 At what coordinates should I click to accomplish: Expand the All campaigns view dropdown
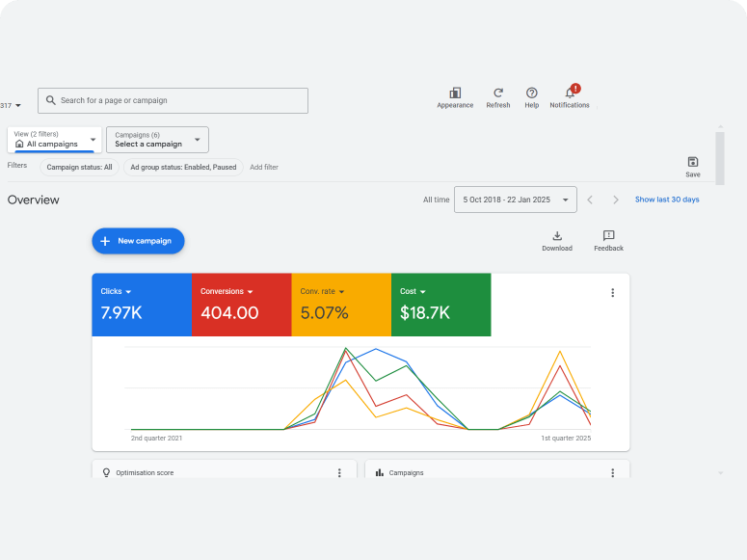point(54,140)
